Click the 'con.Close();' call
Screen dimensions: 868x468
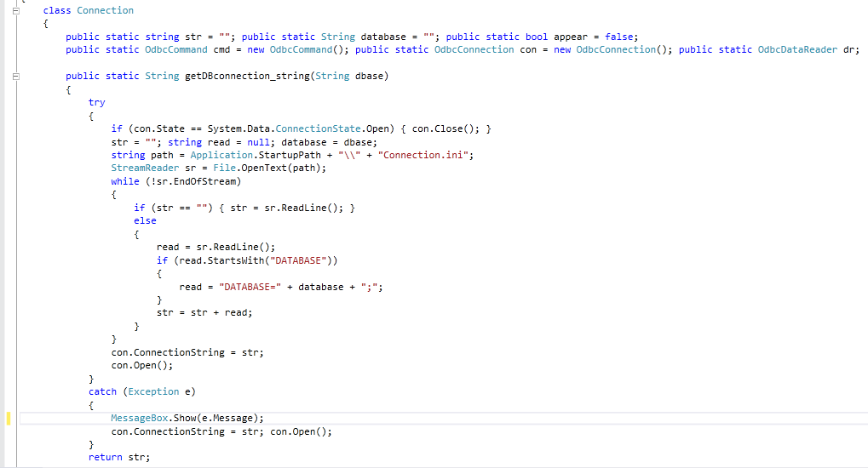pyautogui.click(x=446, y=128)
